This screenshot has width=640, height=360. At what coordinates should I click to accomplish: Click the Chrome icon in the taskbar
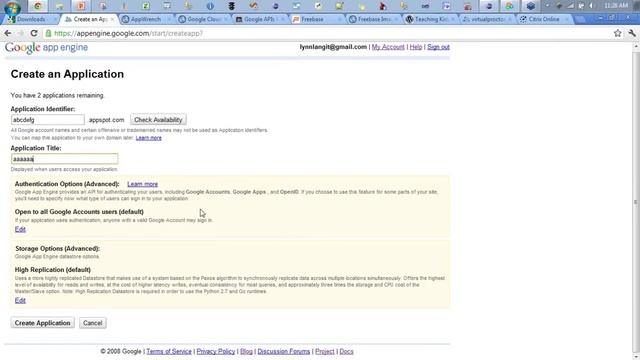pyautogui.click(x=38, y=6)
